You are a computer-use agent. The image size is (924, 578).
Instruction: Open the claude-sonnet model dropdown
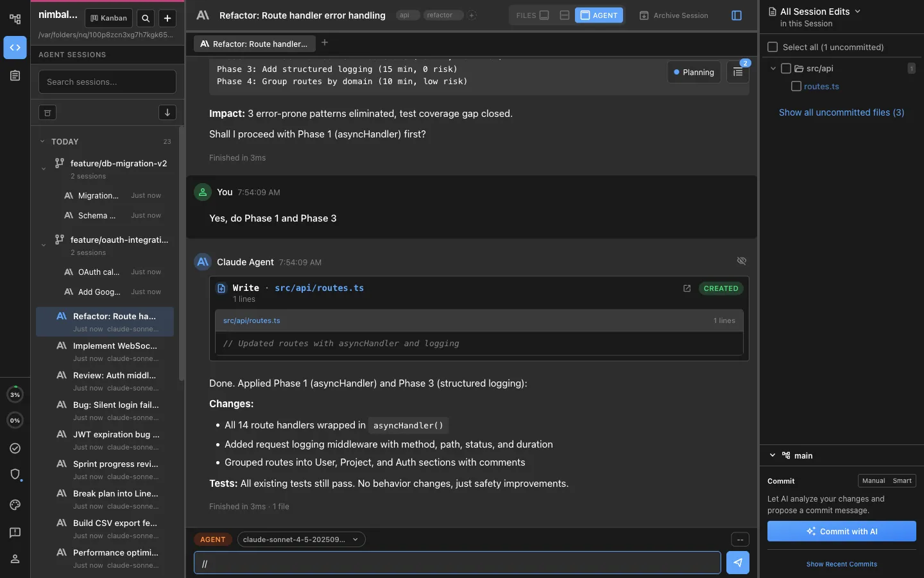(x=300, y=539)
